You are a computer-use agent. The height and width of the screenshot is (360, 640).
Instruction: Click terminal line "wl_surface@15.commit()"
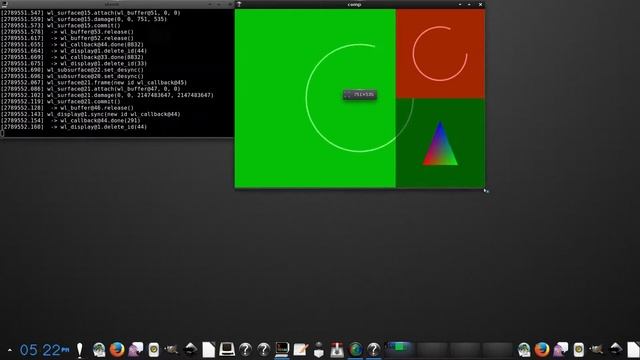(84, 25)
